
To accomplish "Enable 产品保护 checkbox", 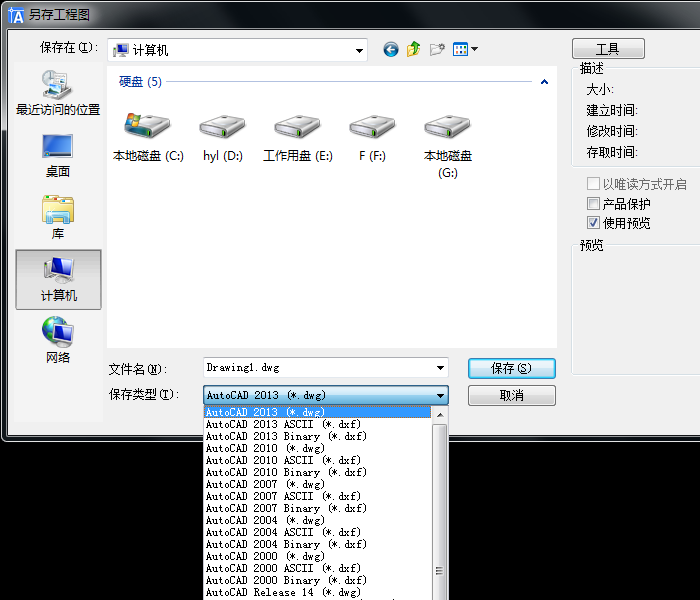I will point(593,204).
